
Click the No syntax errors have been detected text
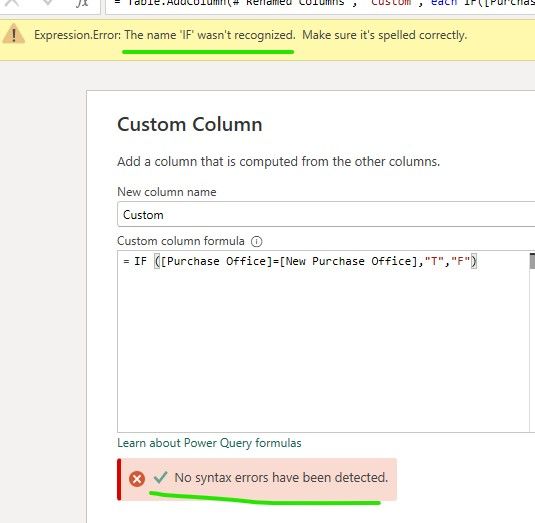pos(281,477)
